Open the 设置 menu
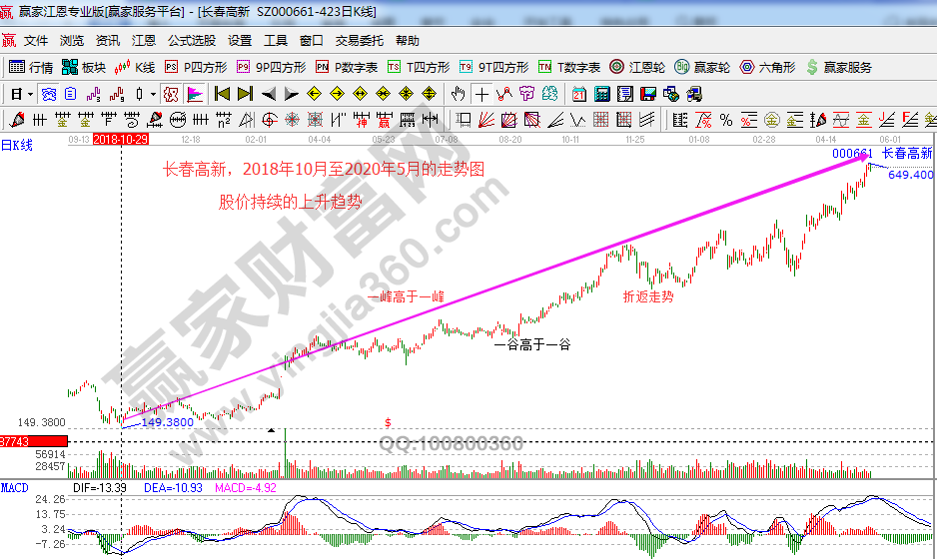This screenshot has height=560, width=937. (240, 41)
